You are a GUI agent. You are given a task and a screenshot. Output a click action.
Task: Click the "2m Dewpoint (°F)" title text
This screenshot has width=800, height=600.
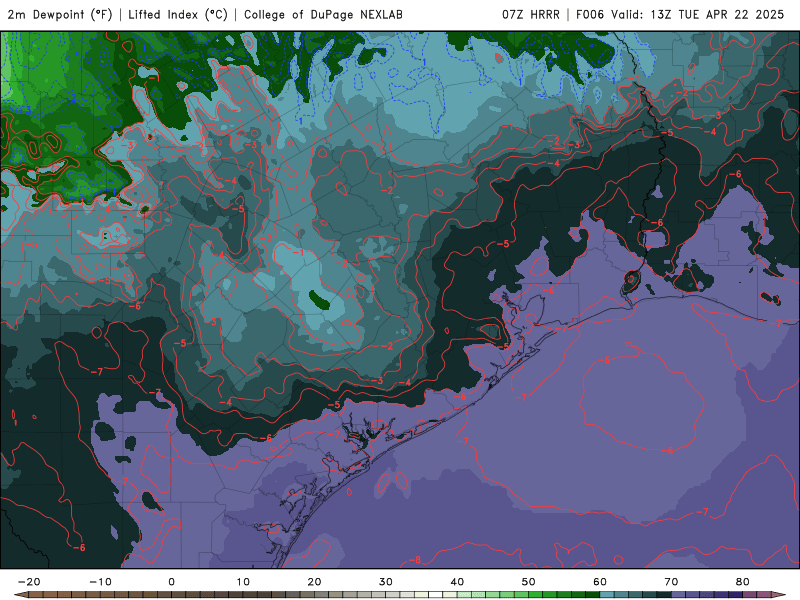coord(60,14)
